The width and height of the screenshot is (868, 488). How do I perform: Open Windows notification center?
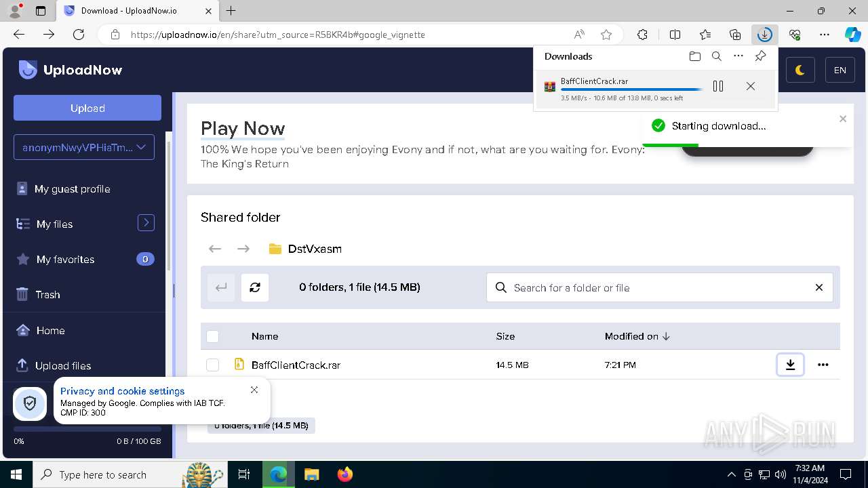[x=846, y=474]
